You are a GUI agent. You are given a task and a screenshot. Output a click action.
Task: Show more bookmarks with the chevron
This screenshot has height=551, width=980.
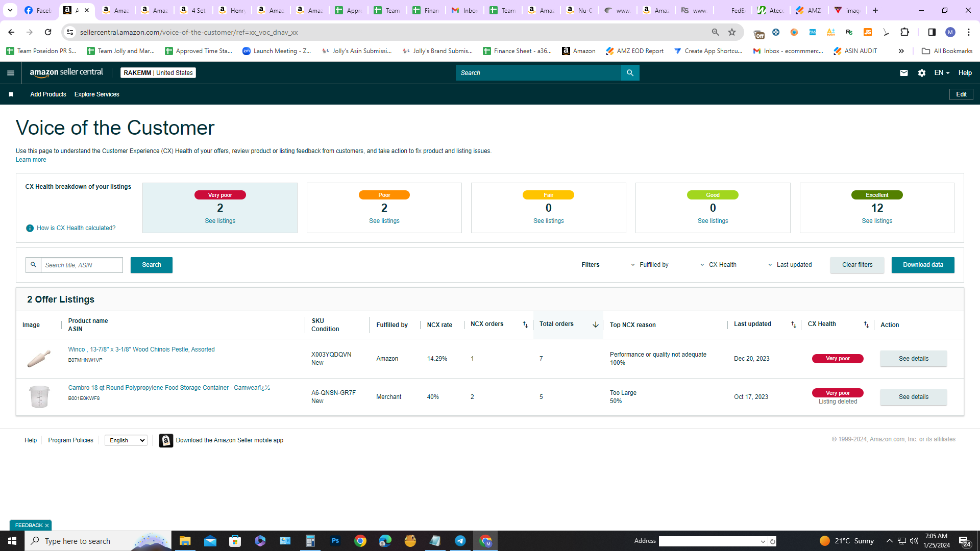pos(901,51)
